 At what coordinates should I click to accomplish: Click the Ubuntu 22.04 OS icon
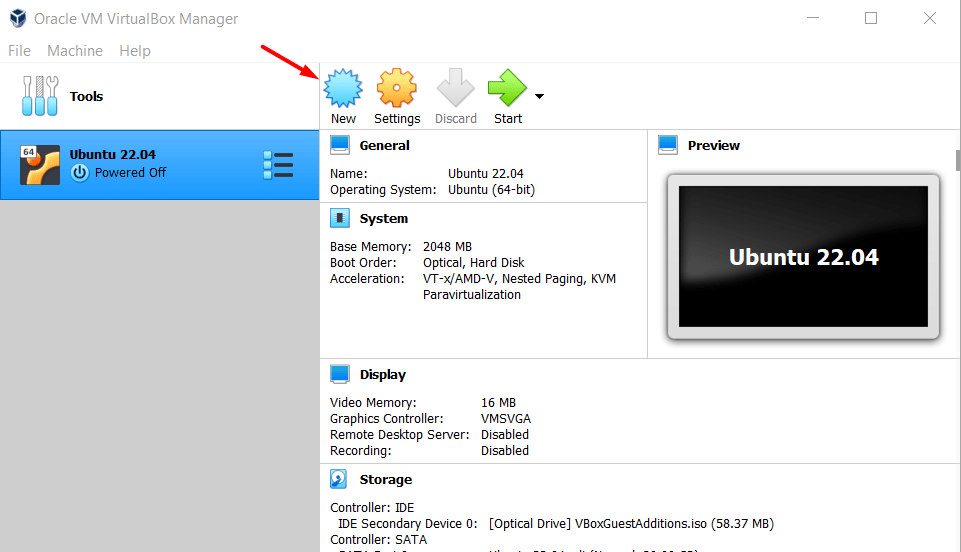40,165
